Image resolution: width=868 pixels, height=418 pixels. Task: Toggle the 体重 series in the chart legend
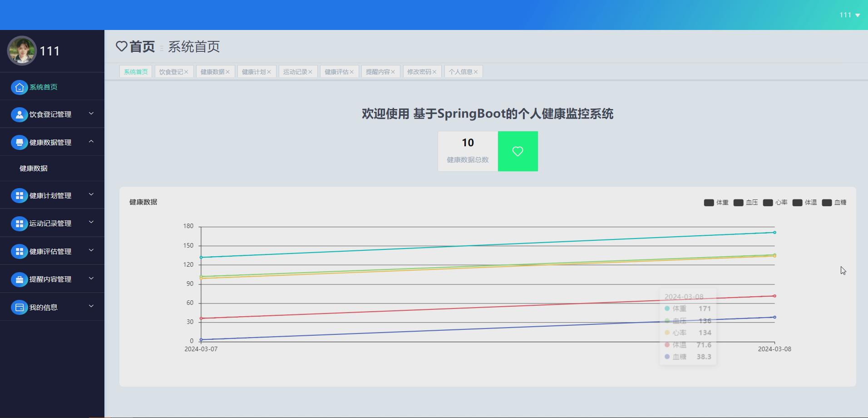pos(717,202)
